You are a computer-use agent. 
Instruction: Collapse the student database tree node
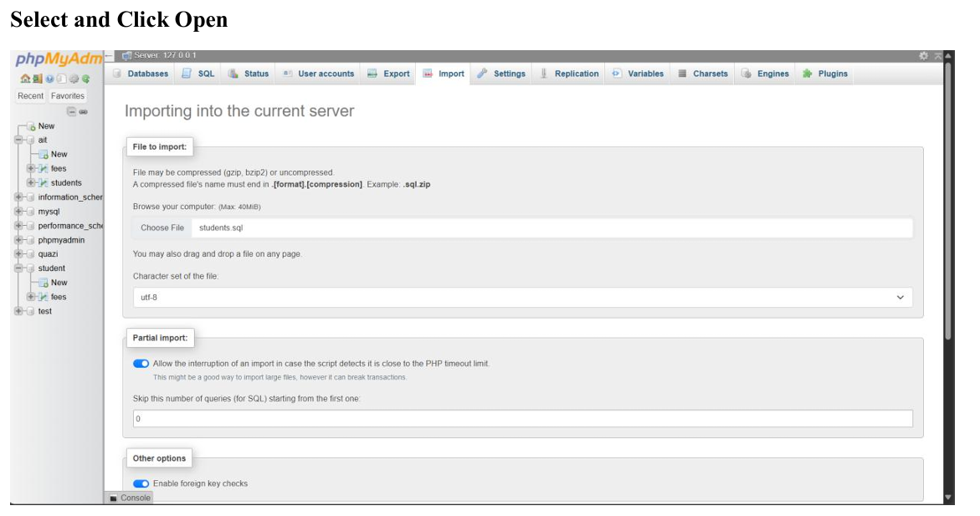coord(18,268)
